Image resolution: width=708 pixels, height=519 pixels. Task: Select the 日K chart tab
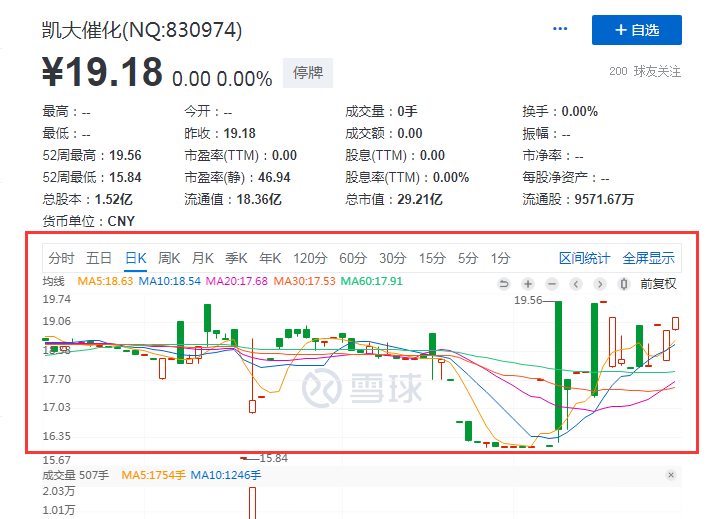(x=135, y=258)
